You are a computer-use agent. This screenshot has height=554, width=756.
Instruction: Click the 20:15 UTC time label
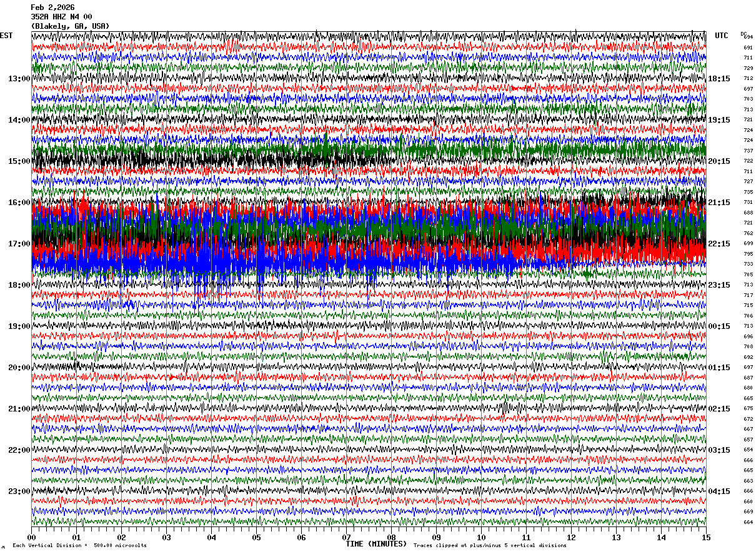pos(719,161)
